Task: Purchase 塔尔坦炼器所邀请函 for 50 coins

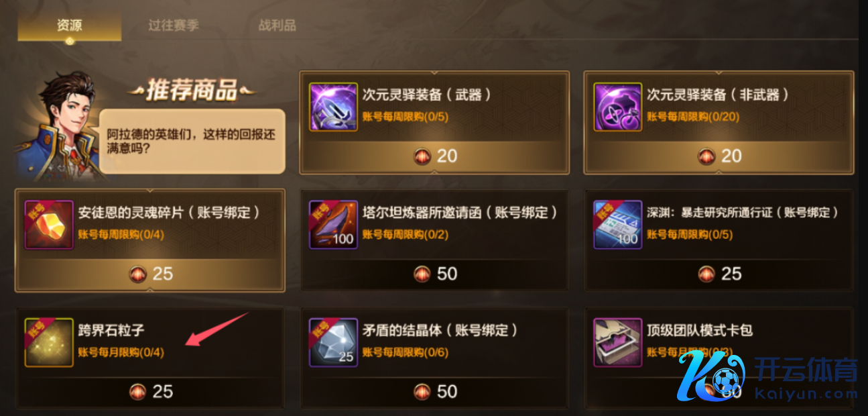Action: (x=434, y=274)
